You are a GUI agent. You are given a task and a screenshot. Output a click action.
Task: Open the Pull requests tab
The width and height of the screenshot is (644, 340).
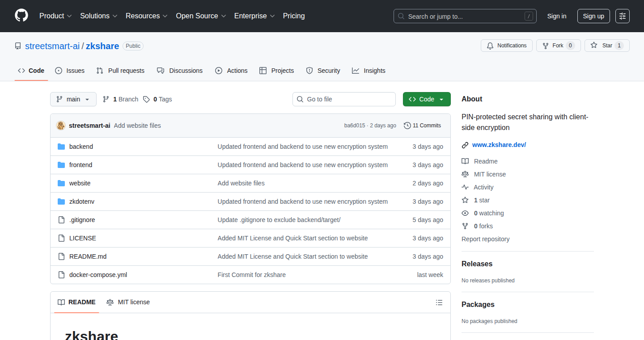(x=121, y=71)
